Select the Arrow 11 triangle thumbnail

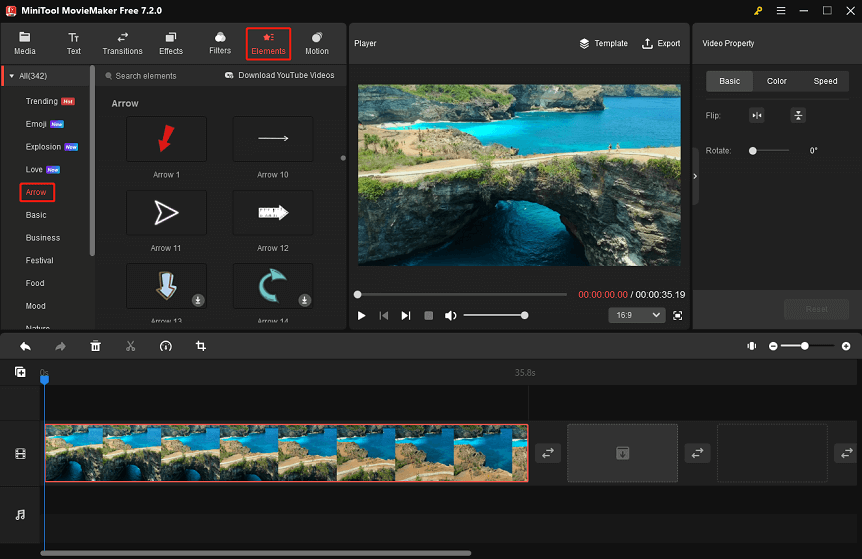167,213
